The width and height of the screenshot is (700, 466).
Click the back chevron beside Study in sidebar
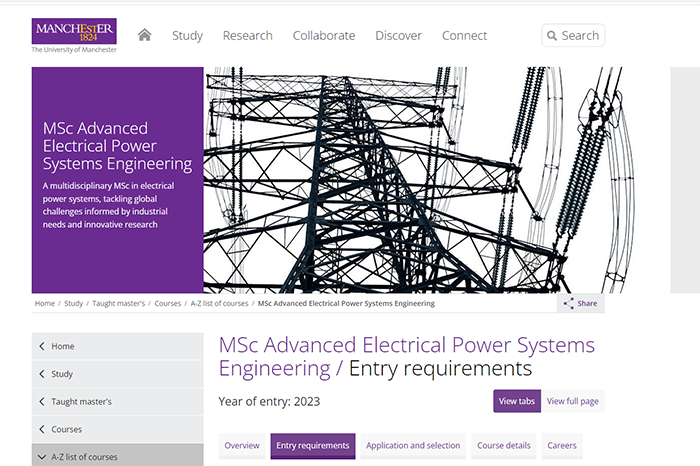[42, 374]
